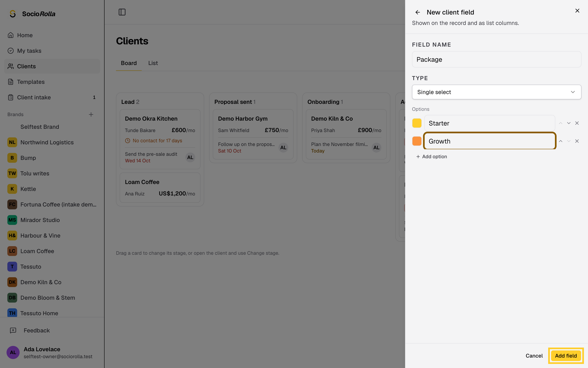The image size is (588, 368).
Task: Edit the Starter option name field
Action: 490,123
